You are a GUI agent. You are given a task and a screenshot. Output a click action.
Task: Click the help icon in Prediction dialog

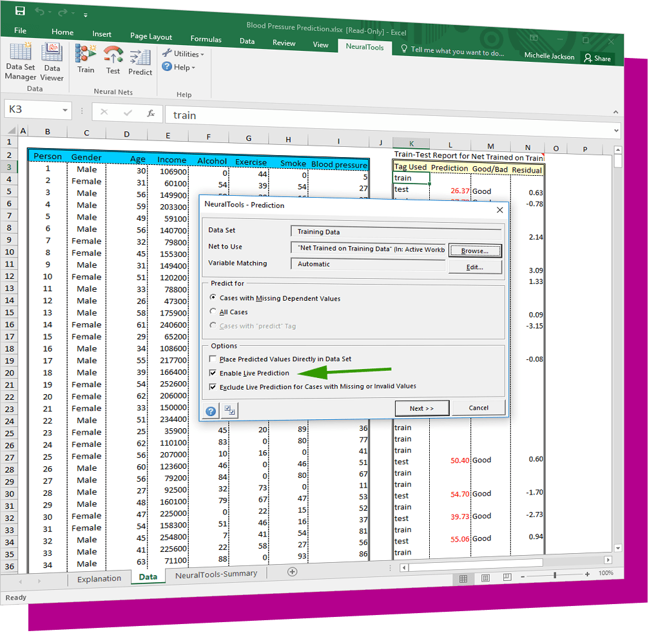pos(211,412)
